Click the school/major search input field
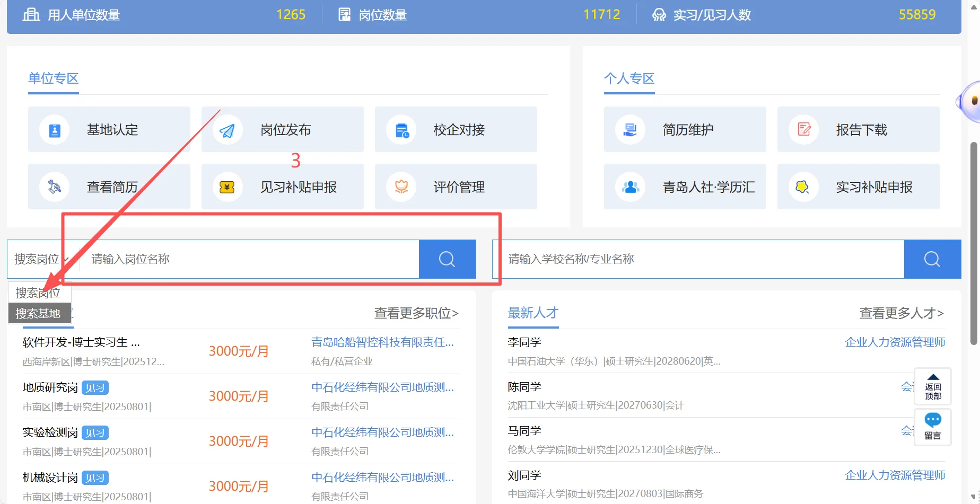This screenshot has height=504, width=980. (x=689, y=259)
